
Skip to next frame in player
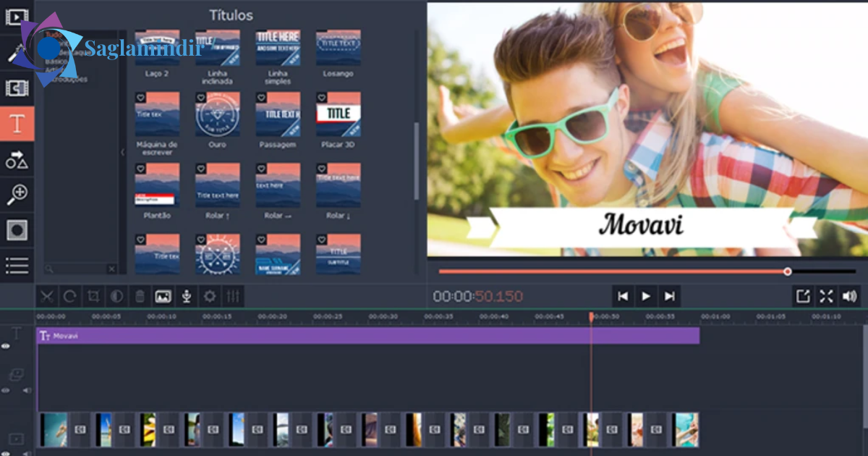670,296
